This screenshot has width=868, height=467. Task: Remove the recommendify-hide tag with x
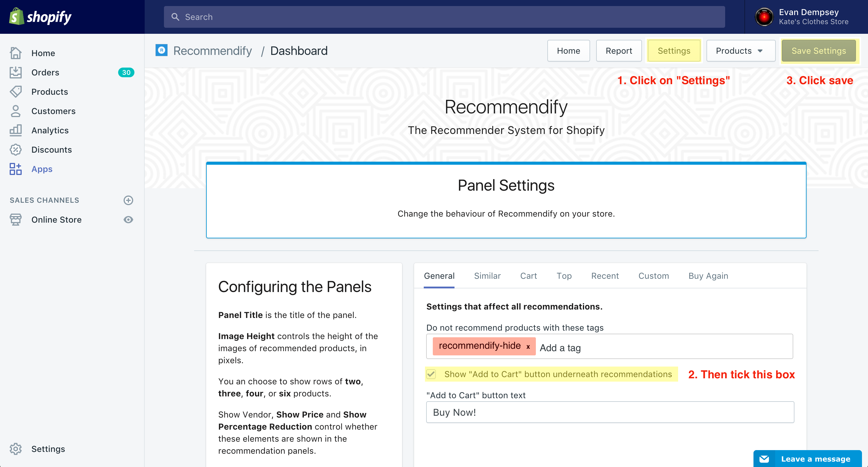(x=528, y=347)
